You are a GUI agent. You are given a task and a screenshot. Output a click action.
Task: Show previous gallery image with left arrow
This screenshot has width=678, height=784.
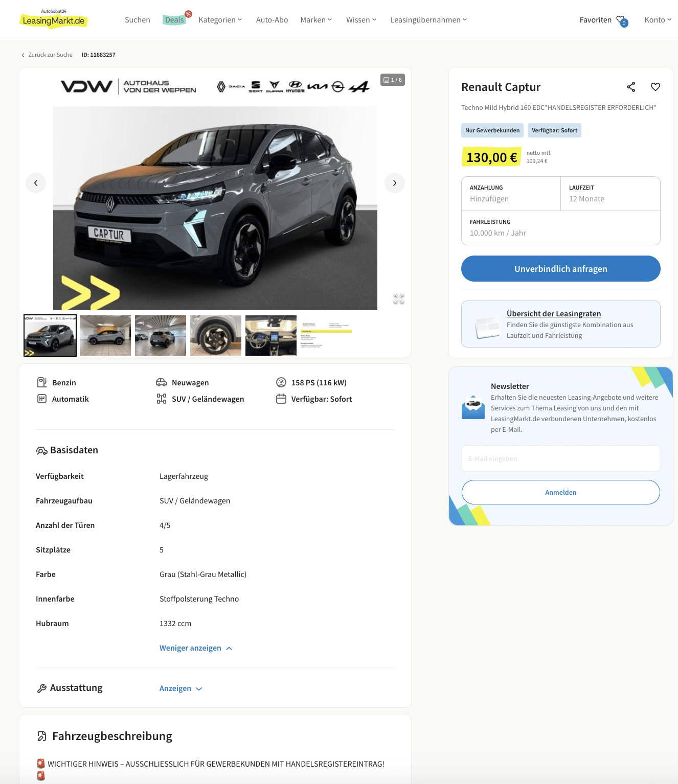36,183
